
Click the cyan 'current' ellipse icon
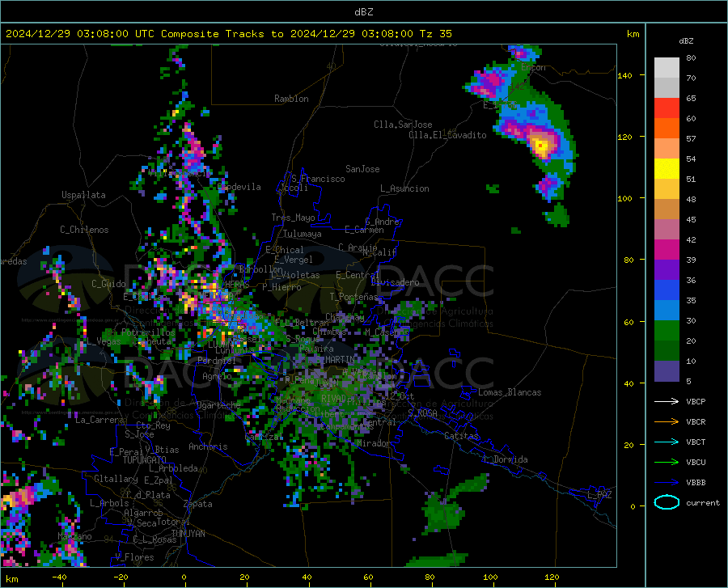click(x=667, y=502)
